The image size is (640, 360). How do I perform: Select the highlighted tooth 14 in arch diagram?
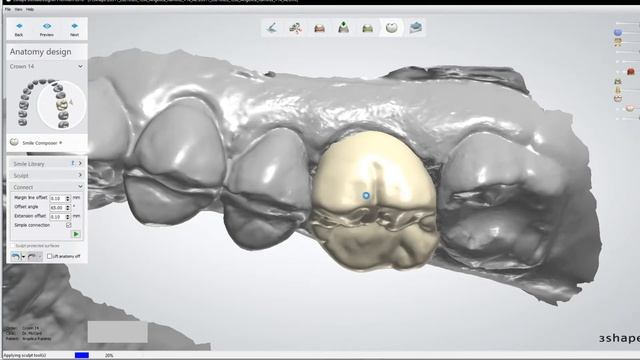62,105
